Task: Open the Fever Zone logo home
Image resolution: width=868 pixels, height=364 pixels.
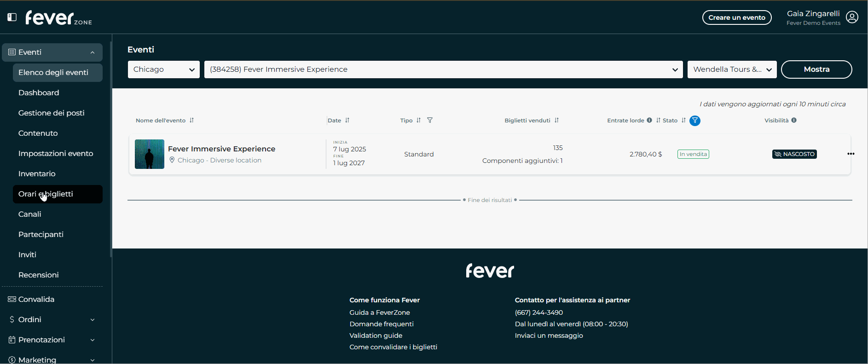Action: 58,18
